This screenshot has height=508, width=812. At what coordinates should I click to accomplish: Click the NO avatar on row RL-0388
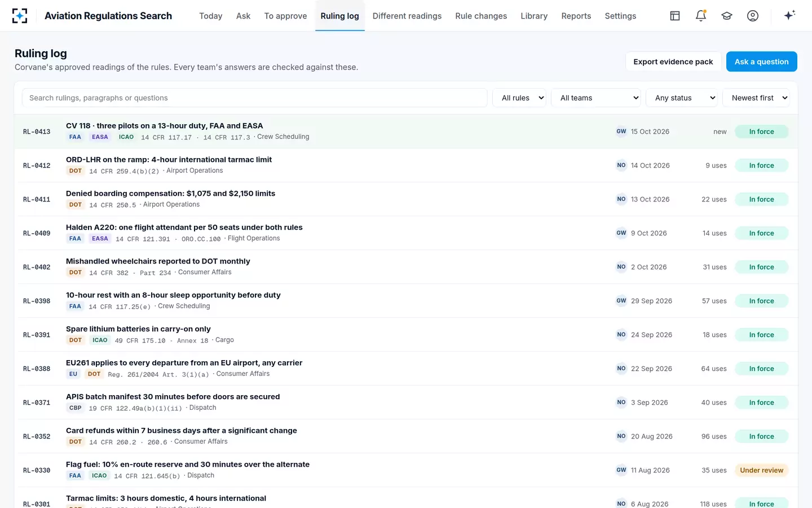click(x=621, y=369)
